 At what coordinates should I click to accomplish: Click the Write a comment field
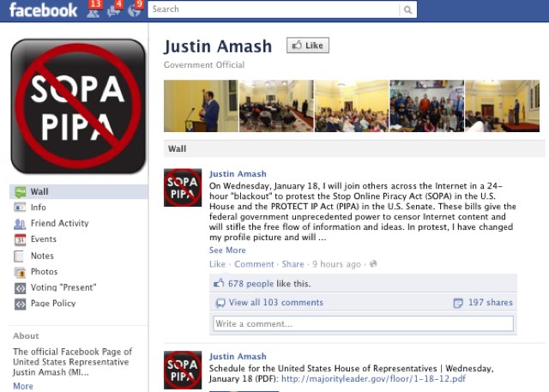363,323
